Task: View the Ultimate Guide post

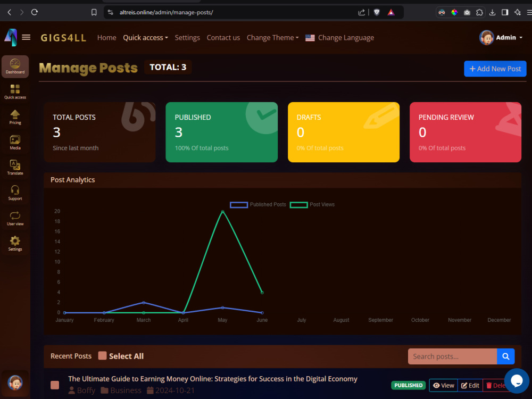Action: click(x=444, y=385)
